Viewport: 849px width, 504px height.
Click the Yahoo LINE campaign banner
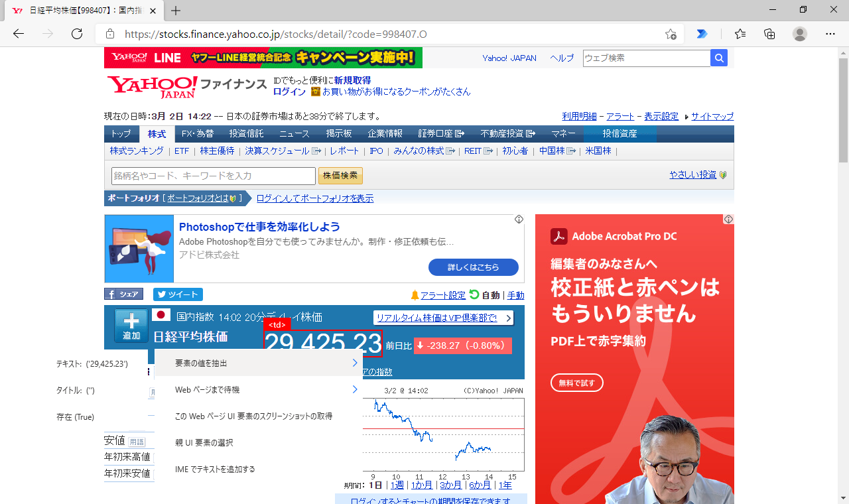click(263, 58)
